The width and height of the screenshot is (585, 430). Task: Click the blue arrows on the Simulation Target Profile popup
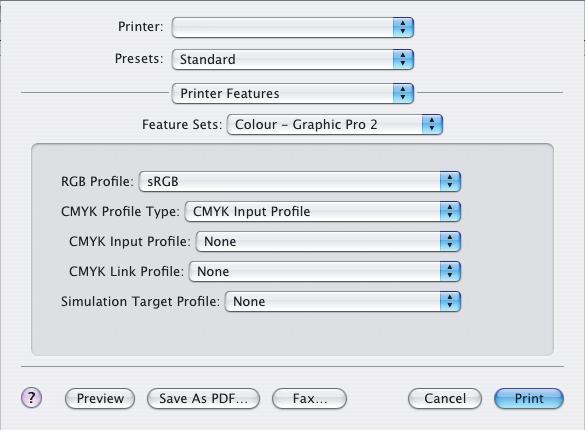[450, 301]
